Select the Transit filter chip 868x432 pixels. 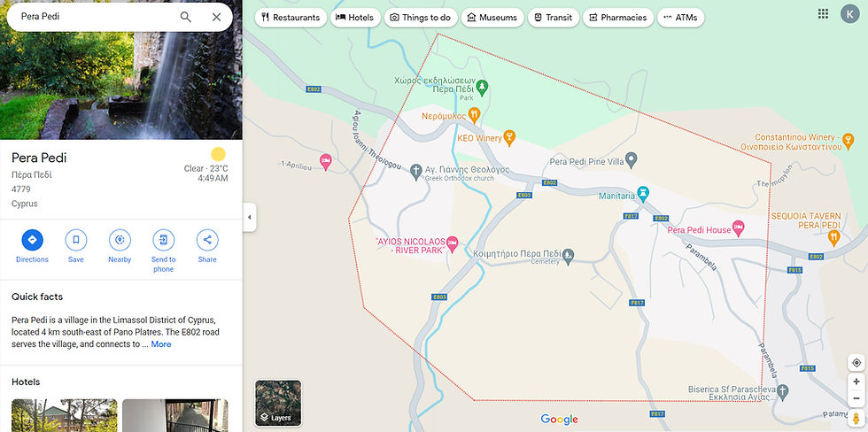tap(553, 17)
